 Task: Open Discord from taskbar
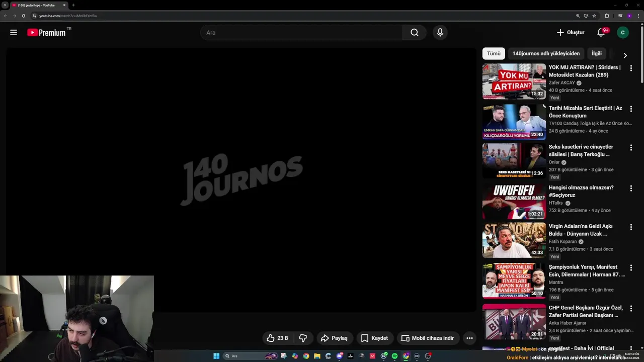click(x=340, y=356)
